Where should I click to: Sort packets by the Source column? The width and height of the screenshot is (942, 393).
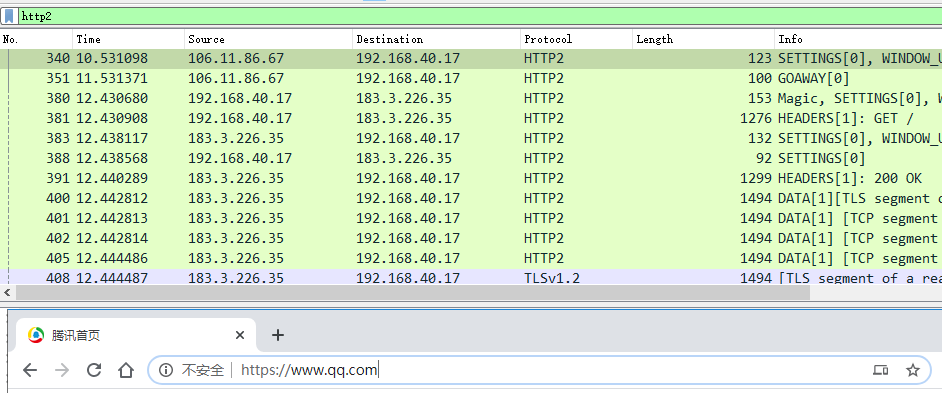(x=268, y=39)
